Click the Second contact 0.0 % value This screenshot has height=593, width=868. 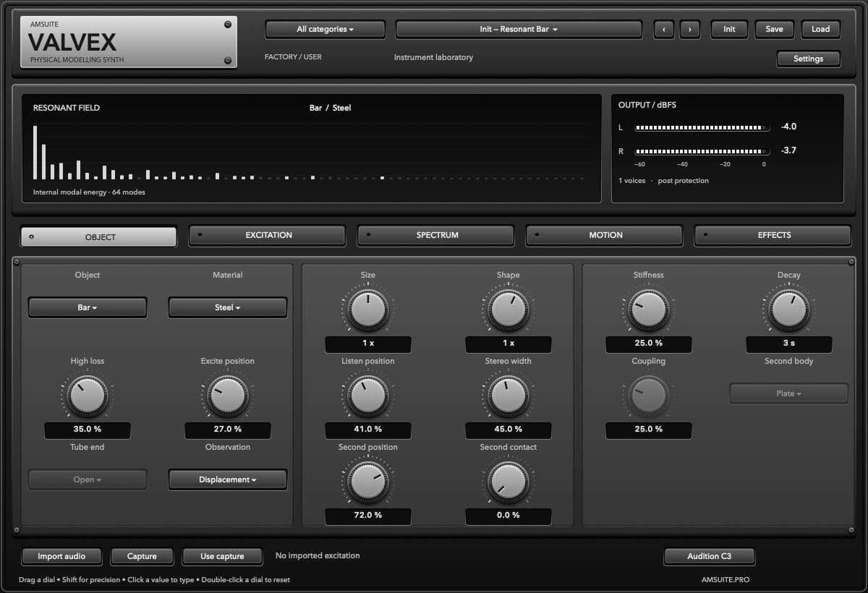[x=509, y=516]
